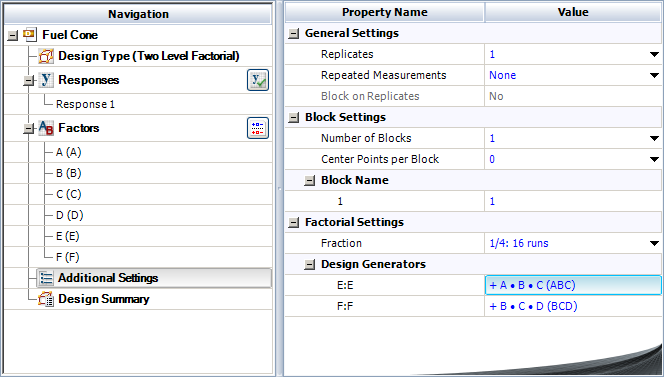Click the Fuel Cone root label

tap(70, 35)
